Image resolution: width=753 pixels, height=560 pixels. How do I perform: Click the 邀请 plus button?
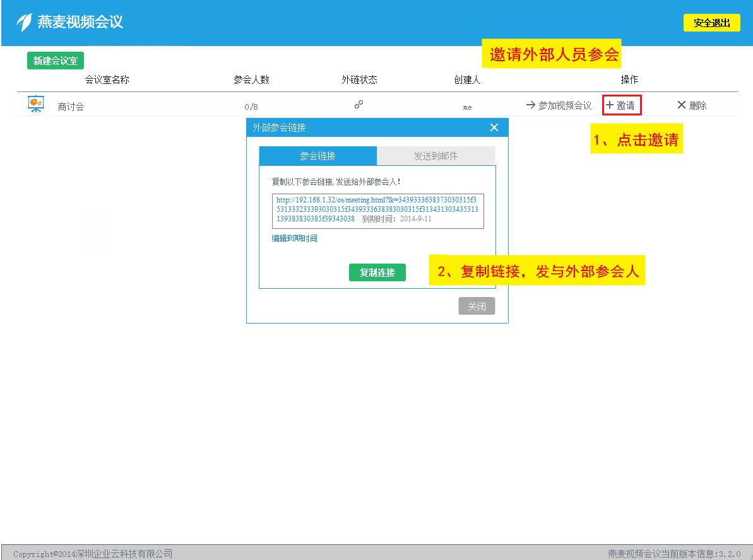pos(621,105)
